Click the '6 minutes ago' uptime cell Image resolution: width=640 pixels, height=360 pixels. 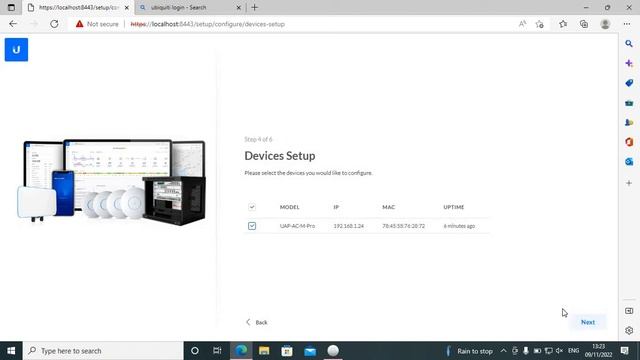click(459, 226)
